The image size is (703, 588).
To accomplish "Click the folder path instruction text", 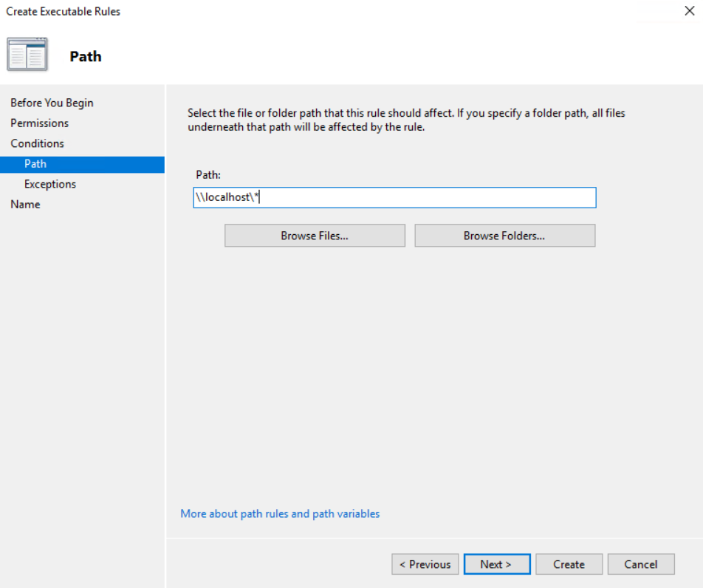I will (406, 120).
